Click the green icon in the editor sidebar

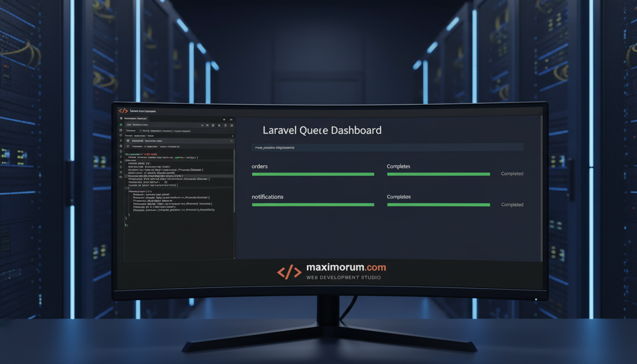pyautogui.click(x=121, y=124)
